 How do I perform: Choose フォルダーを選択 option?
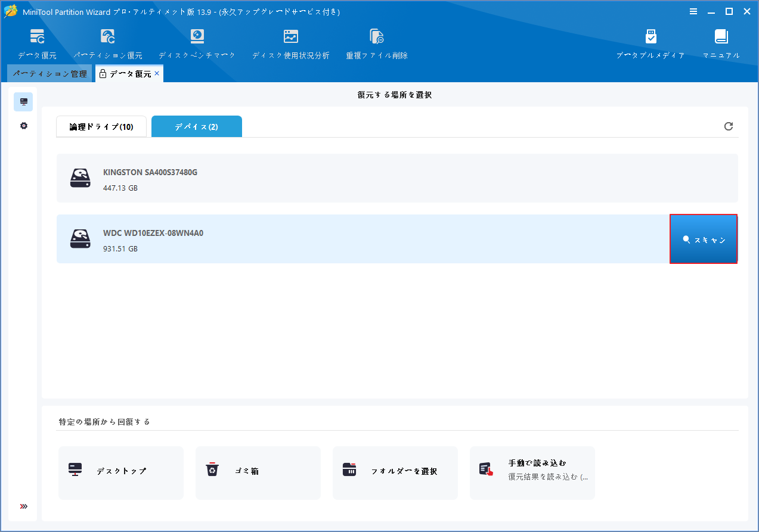395,473
